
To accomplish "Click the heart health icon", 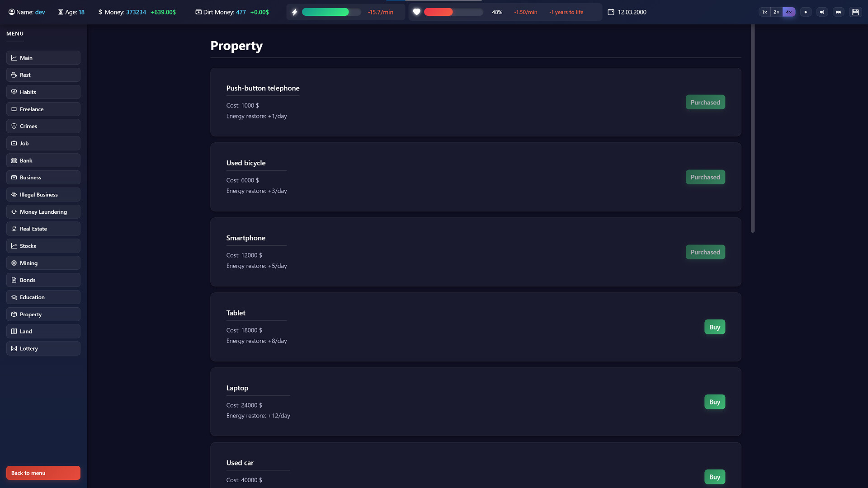I will 417,12.
